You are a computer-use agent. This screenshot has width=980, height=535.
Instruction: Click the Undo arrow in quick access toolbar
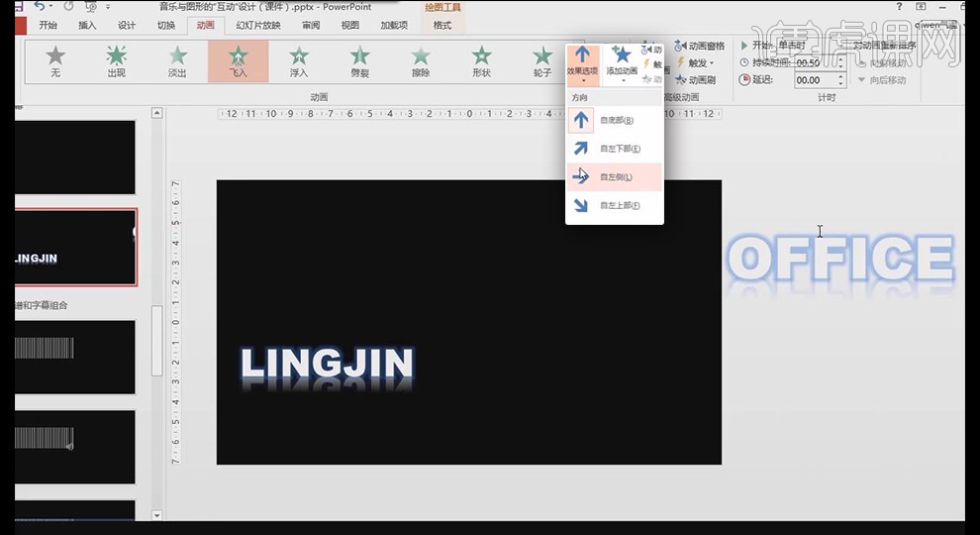pos(40,6)
